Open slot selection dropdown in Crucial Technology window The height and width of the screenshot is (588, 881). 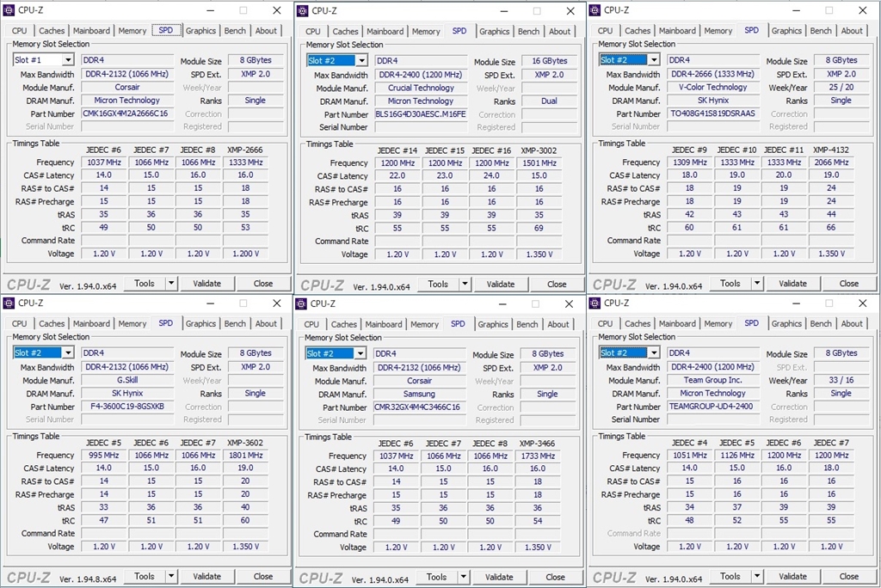point(361,61)
